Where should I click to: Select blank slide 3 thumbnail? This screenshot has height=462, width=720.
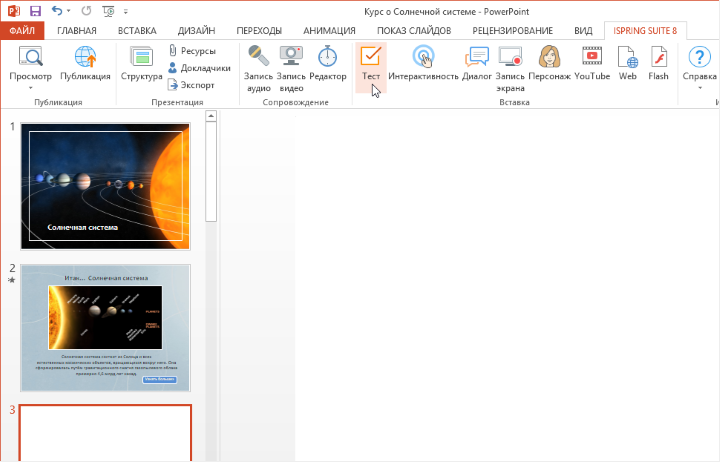coord(105,433)
